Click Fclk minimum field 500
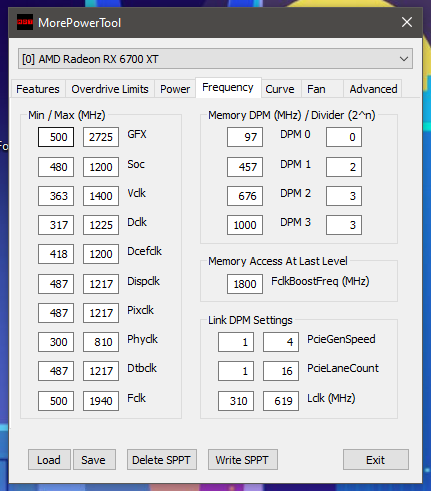This screenshot has height=491, width=431. pos(56,401)
